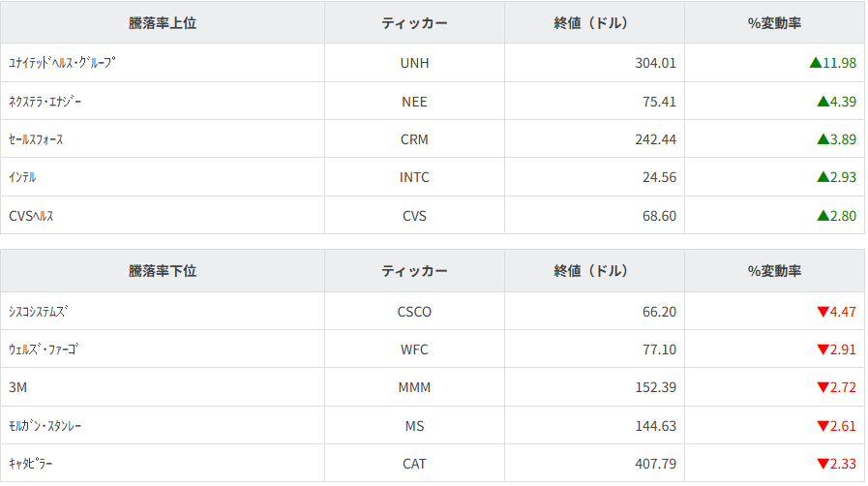The width and height of the screenshot is (868, 486).
Task: Click the CVSヘルス company name
Action: pyautogui.click(x=31, y=216)
